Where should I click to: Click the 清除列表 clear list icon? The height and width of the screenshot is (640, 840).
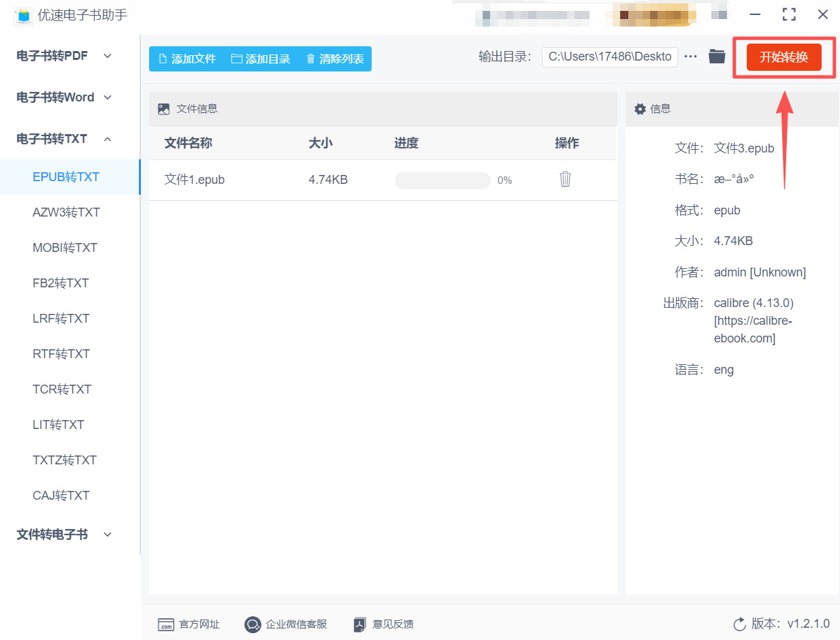[x=311, y=59]
